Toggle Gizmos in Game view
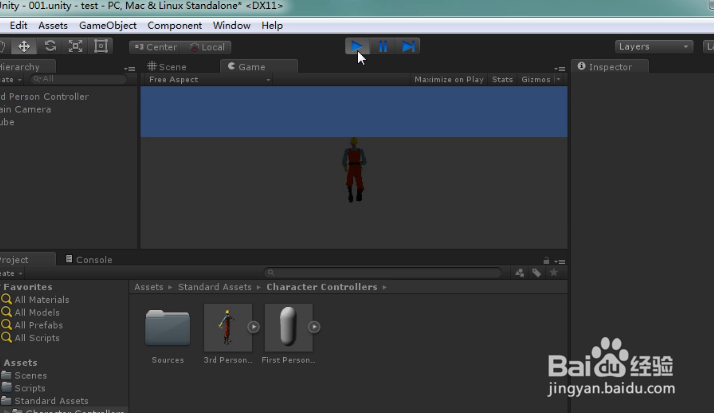Screen dimensions: 714x413 tap(536, 79)
